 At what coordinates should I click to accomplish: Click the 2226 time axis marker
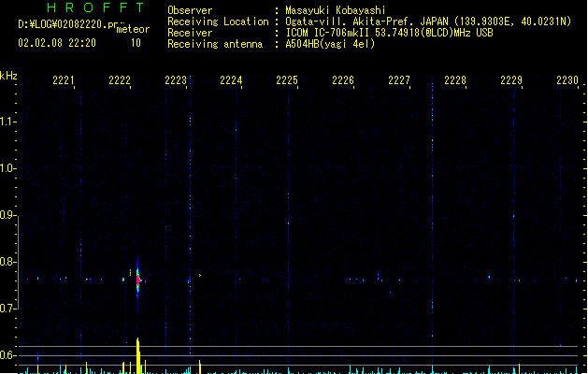[343, 80]
